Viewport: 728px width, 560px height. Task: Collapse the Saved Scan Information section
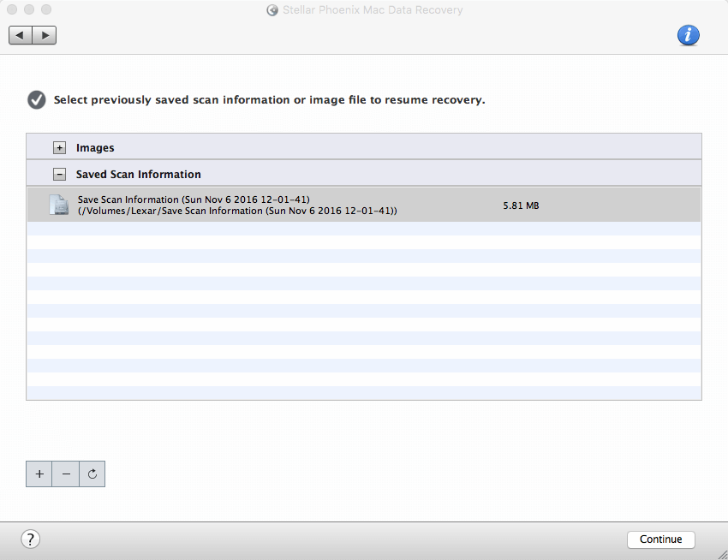[59, 174]
